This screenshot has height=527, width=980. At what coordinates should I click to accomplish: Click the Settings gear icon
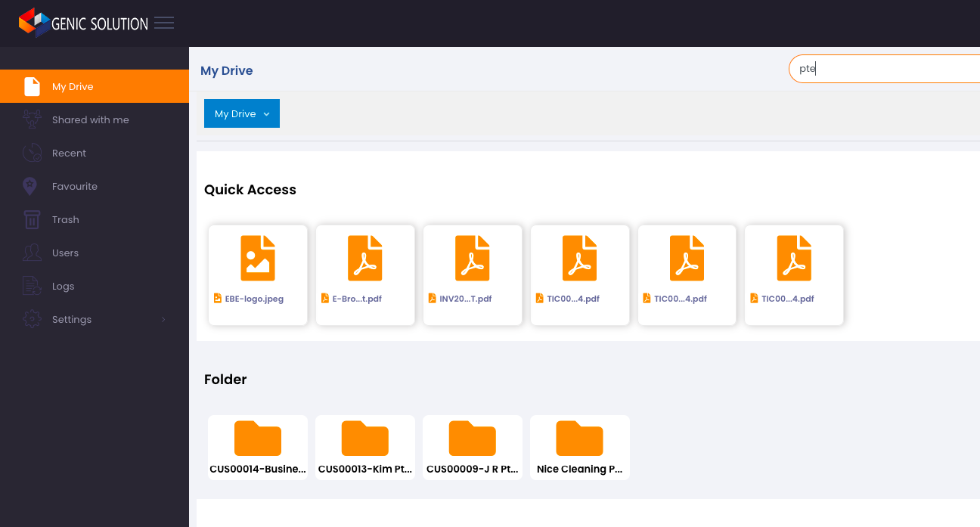[32, 319]
